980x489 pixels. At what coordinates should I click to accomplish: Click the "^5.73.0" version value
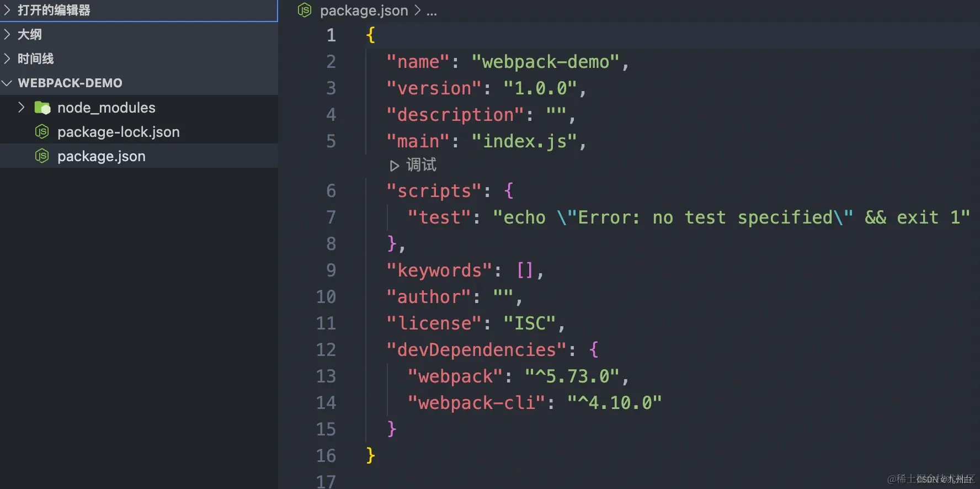point(572,376)
